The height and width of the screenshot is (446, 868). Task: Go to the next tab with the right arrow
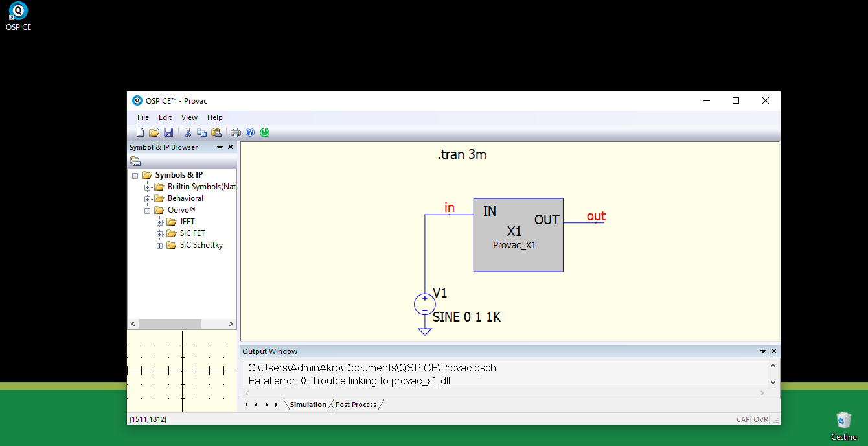click(x=267, y=405)
